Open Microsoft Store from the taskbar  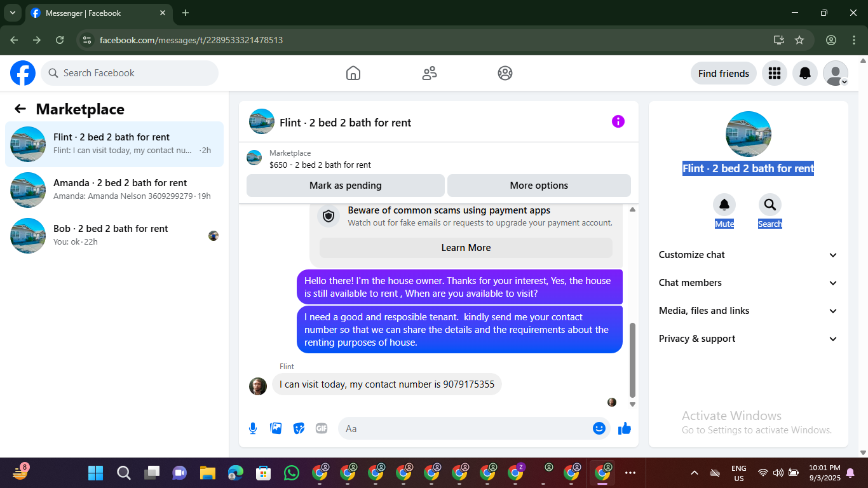[x=264, y=473]
